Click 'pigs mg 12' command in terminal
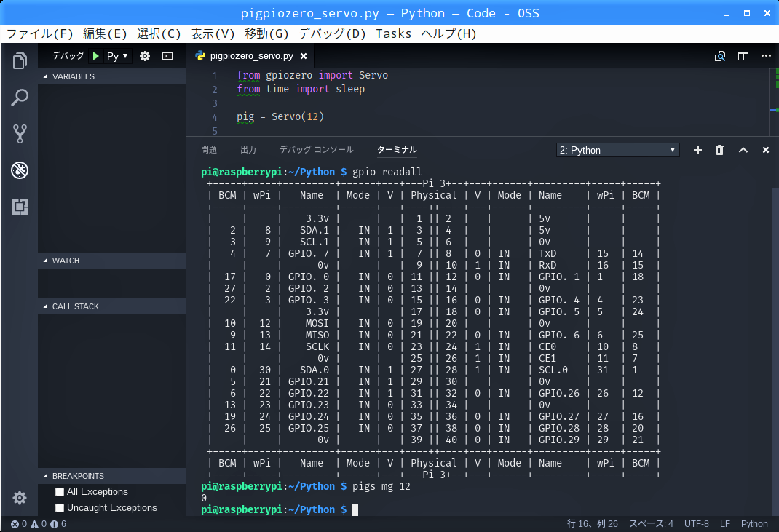The height and width of the screenshot is (532, 779). pyautogui.click(x=381, y=486)
